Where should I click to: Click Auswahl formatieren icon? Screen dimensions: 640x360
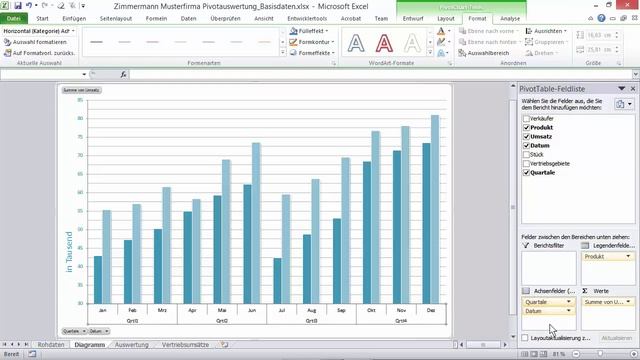point(7,42)
